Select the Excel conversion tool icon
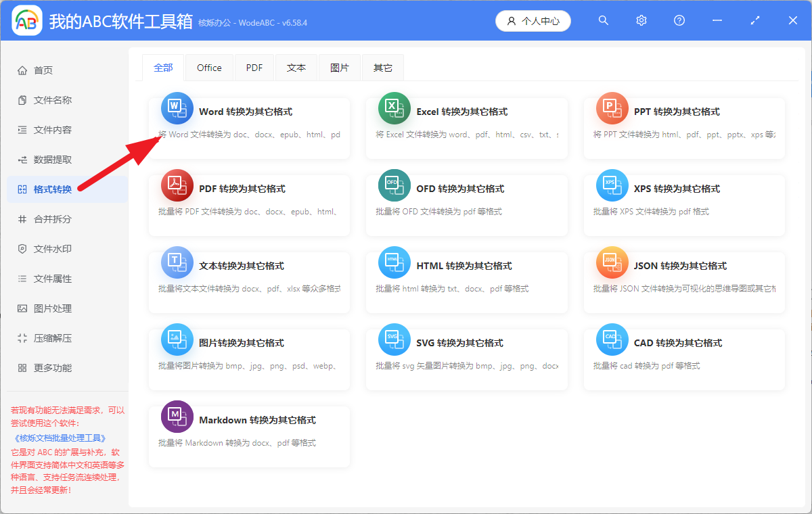Image resolution: width=812 pixels, height=514 pixels. coord(394,108)
